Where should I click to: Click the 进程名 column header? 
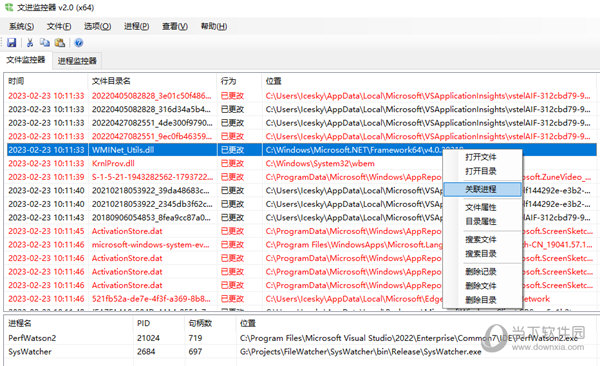[69, 323]
